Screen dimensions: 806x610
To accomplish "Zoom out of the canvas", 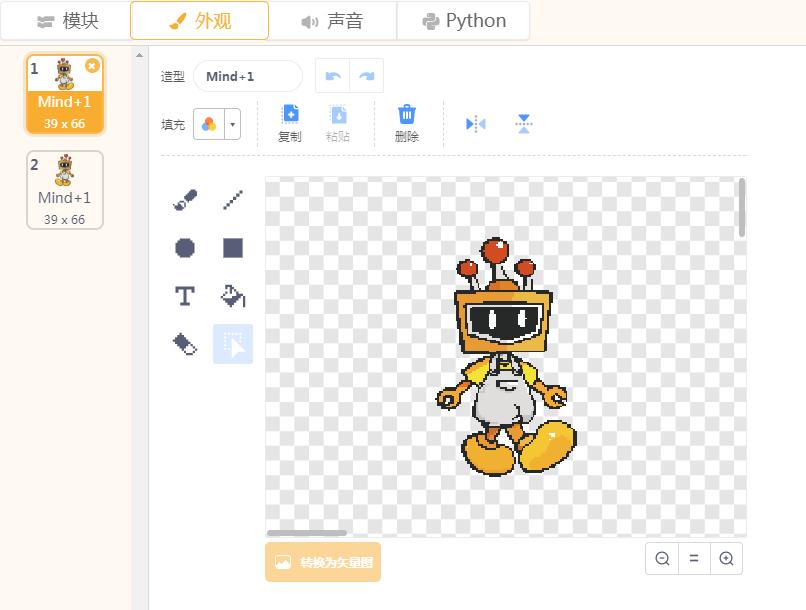I will 662,558.
